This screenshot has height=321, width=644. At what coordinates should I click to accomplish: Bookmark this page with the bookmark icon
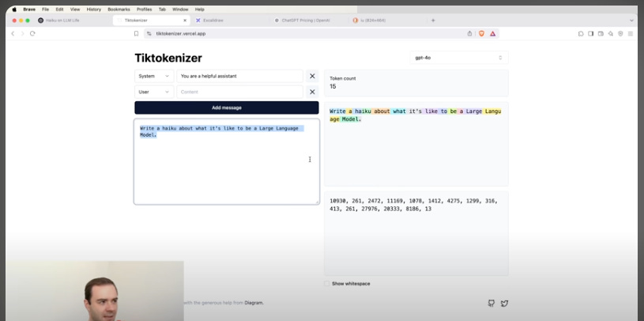[137, 34]
